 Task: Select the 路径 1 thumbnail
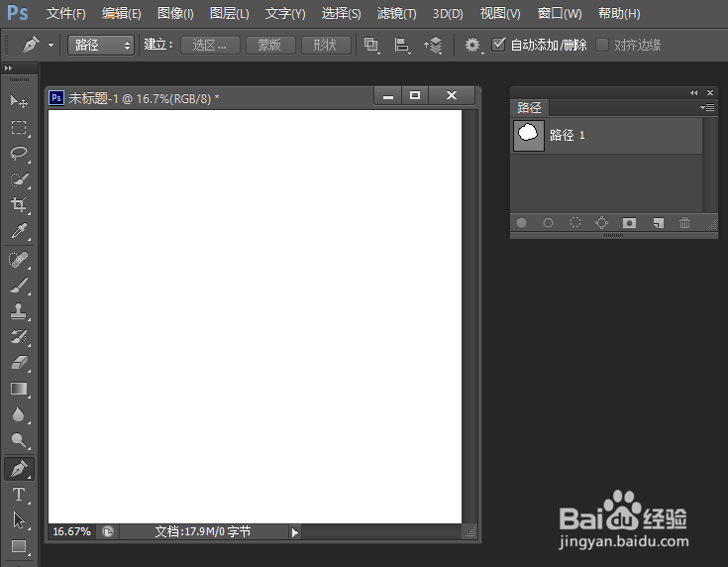point(528,135)
